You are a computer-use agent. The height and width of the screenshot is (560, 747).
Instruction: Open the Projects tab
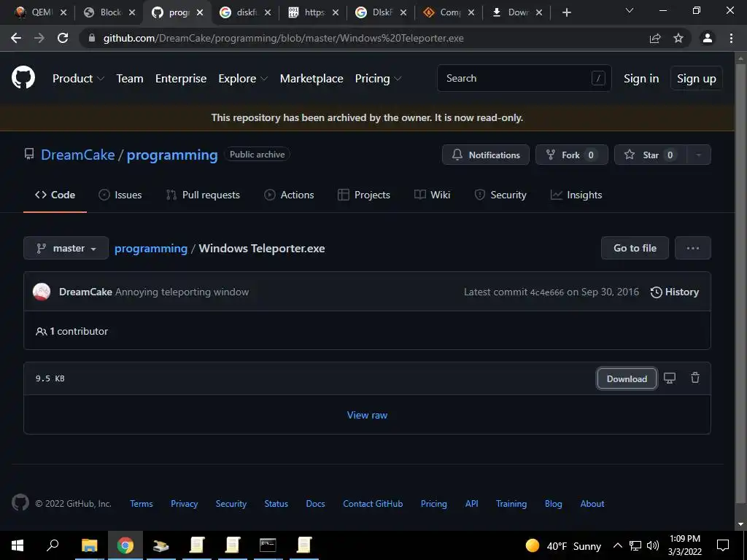364,195
